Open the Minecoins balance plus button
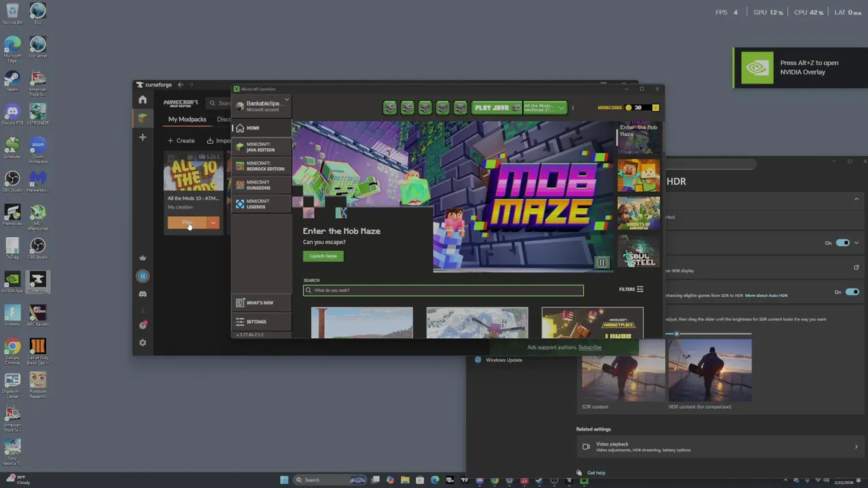The image size is (868, 488). (655, 108)
